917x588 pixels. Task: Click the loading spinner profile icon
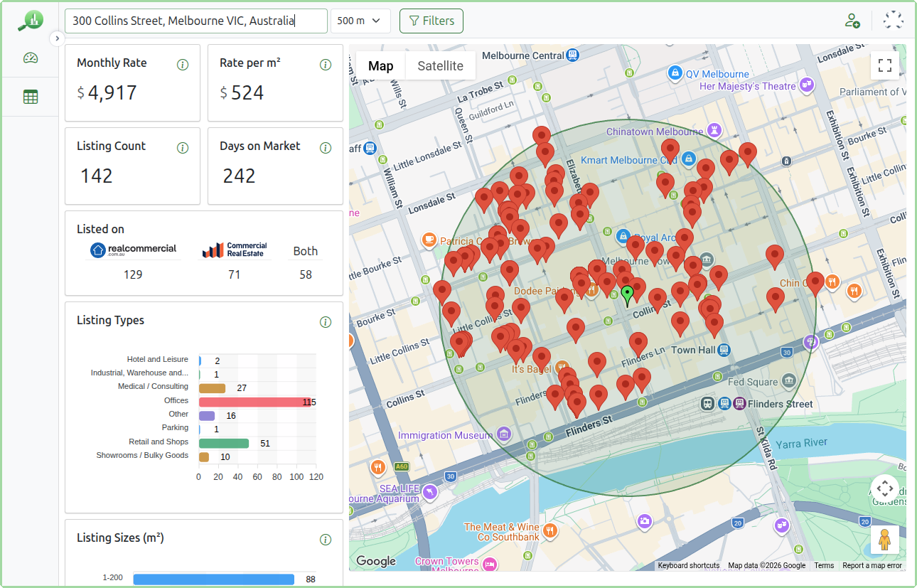point(893,20)
